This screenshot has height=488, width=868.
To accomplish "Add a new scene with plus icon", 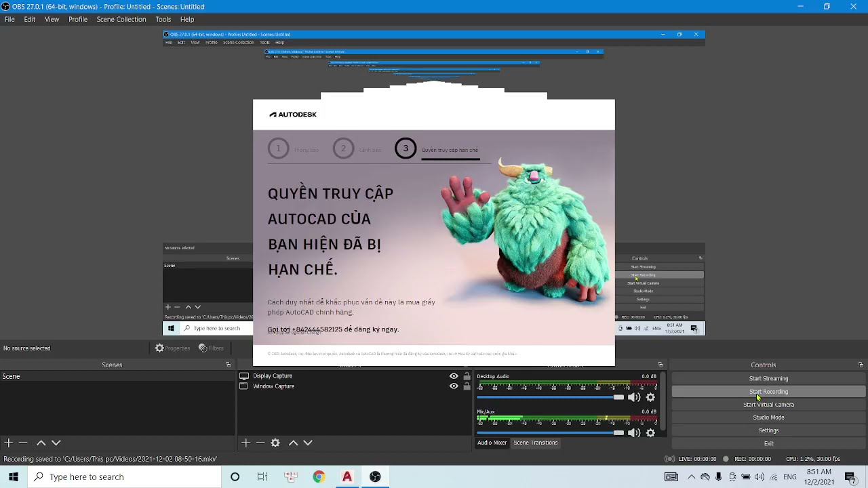I will coord(8,443).
